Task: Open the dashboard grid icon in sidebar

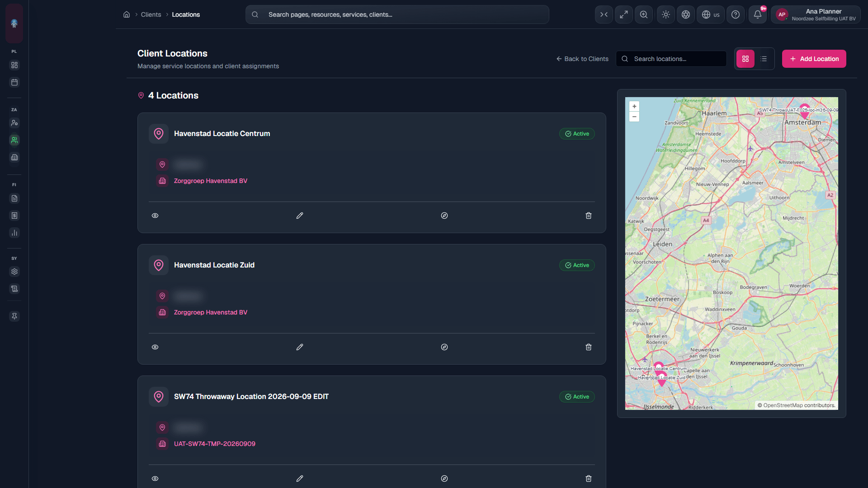Action: pyautogui.click(x=14, y=65)
